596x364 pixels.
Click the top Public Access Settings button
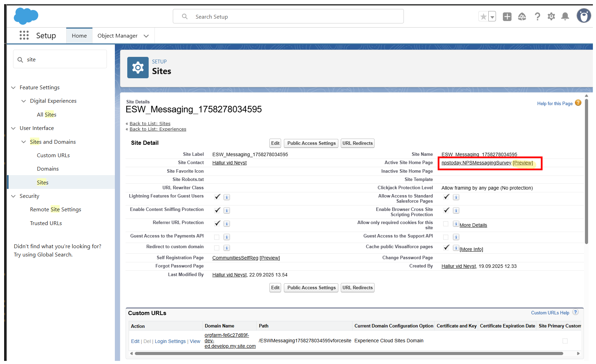pos(311,143)
